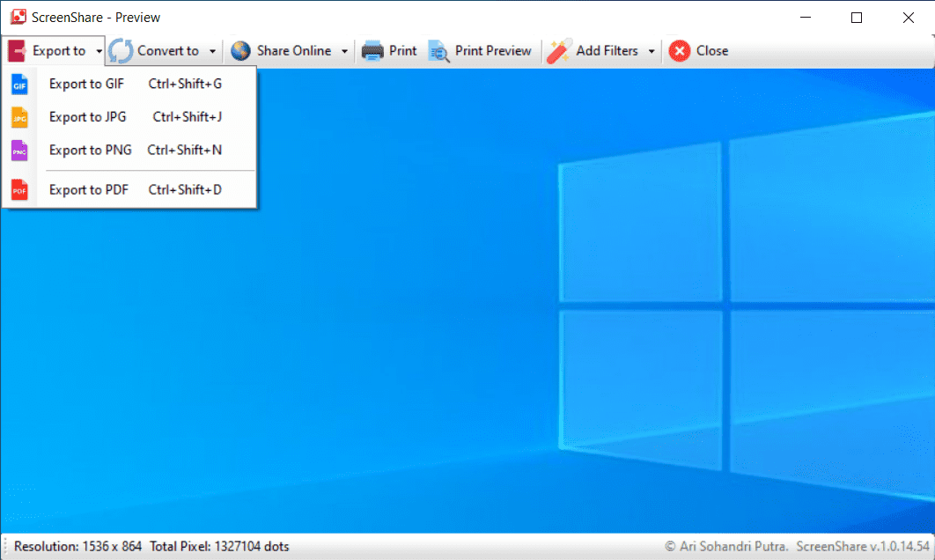Click the Ctrl+Shift+D shortcut text
This screenshot has height=560, width=935.
185,189
